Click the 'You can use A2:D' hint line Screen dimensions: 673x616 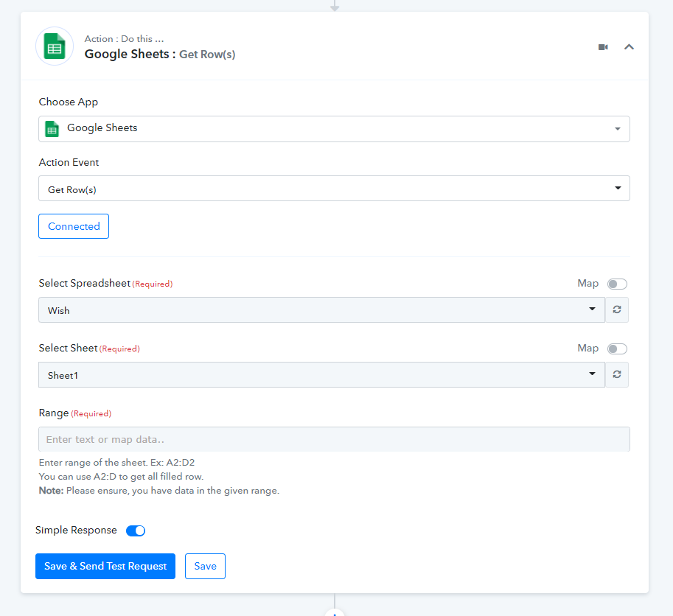[121, 477]
